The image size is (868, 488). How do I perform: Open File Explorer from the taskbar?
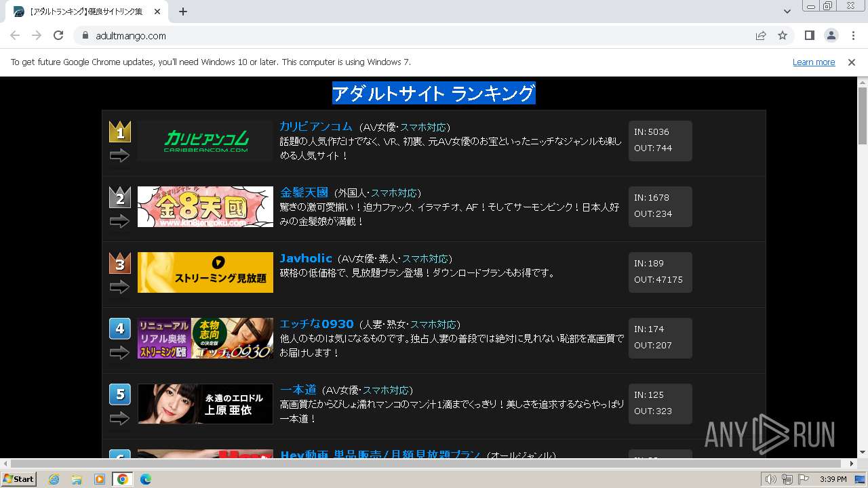pos(77,479)
